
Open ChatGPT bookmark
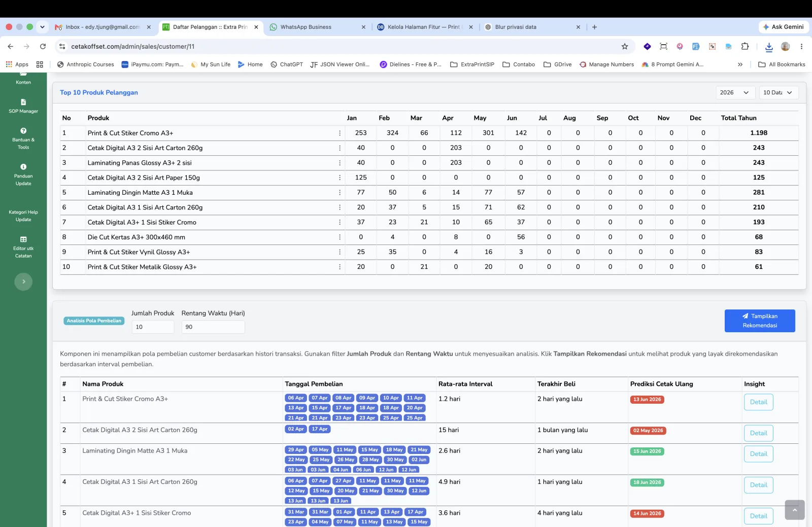pos(287,64)
